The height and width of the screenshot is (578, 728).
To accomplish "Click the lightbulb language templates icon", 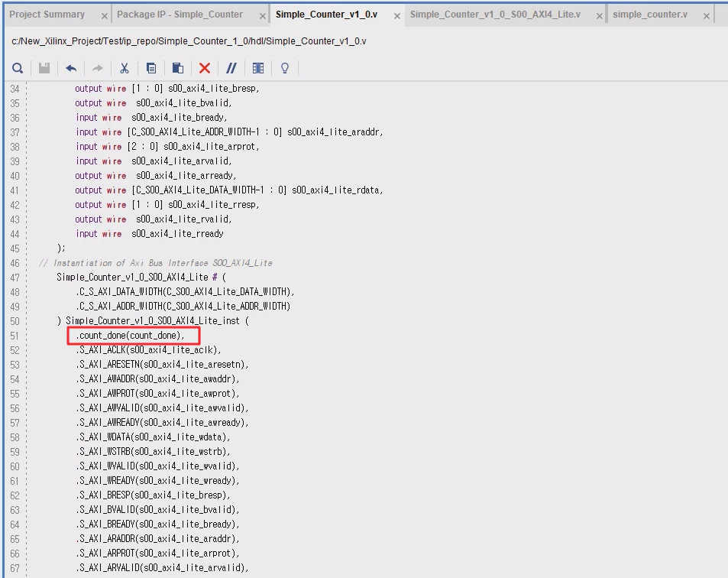I will coord(285,68).
